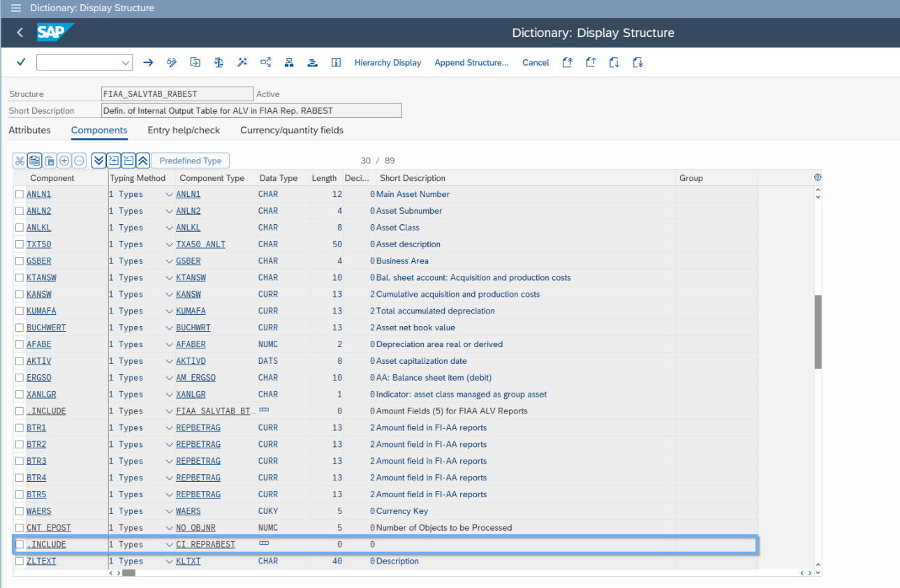Switch to the Attributes tab

click(x=29, y=130)
